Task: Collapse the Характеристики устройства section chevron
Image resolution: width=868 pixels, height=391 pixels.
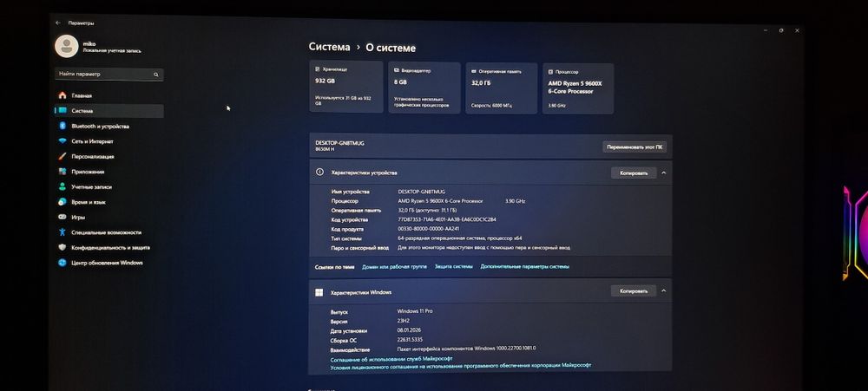Action: (x=664, y=173)
